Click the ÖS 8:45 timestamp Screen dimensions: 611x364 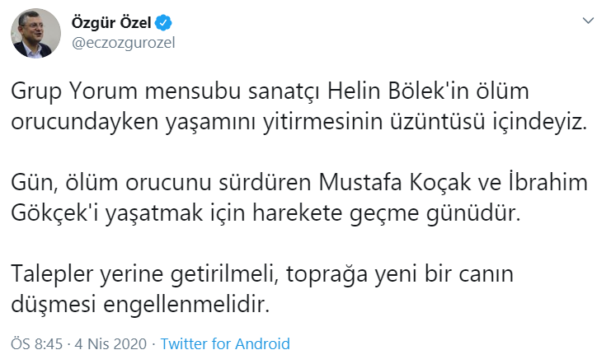[x=36, y=343]
